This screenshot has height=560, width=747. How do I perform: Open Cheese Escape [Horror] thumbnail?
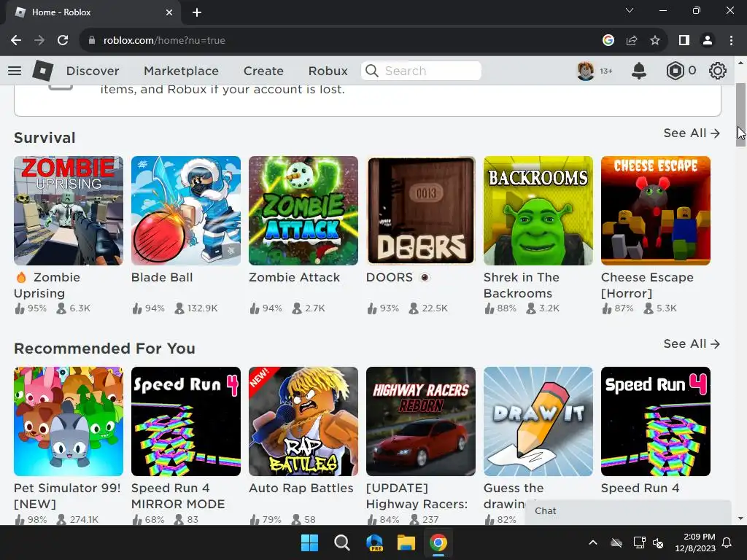[656, 211]
